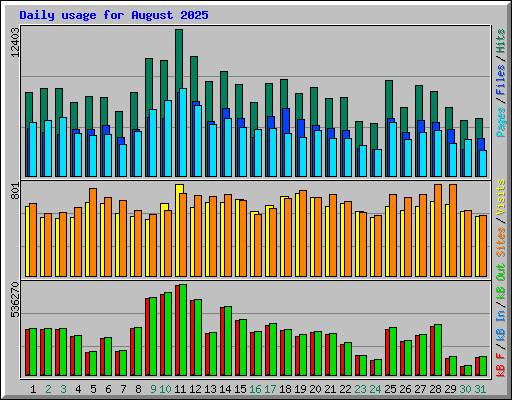Viewport: 512px width, 400px height.
Task: Click the orange Sites bar for day 5
Action: [x=93, y=232]
